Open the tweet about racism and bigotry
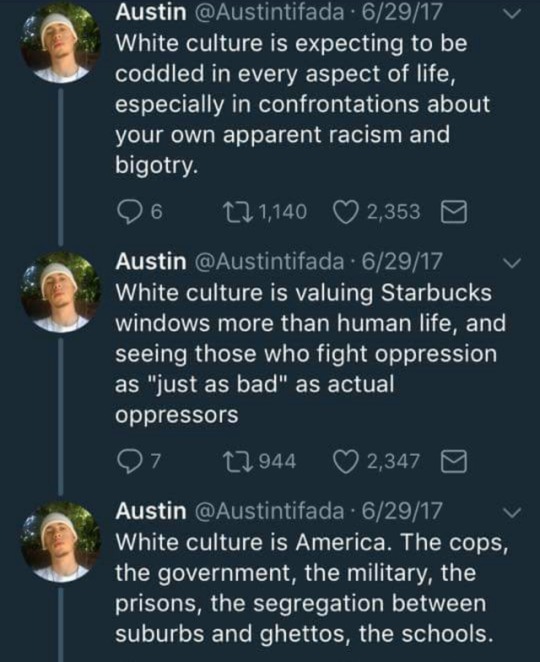540x662 pixels. tap(302, 104)
